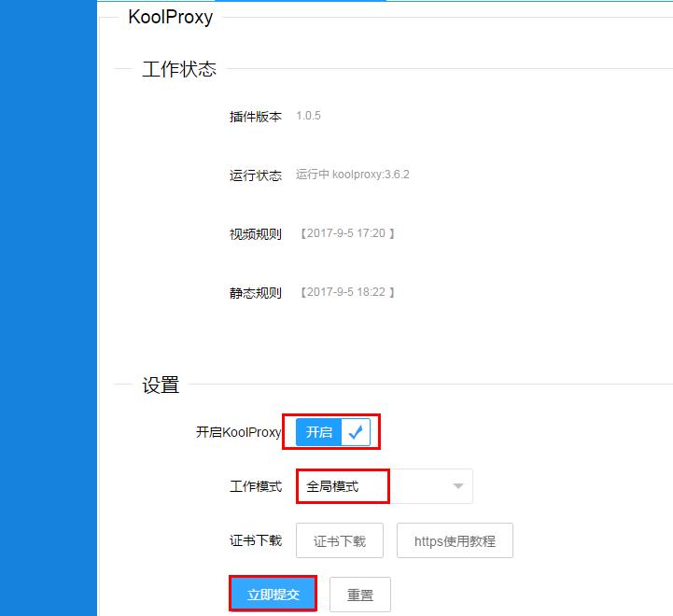Open the https使用教程 guide button

pos(455,540)
